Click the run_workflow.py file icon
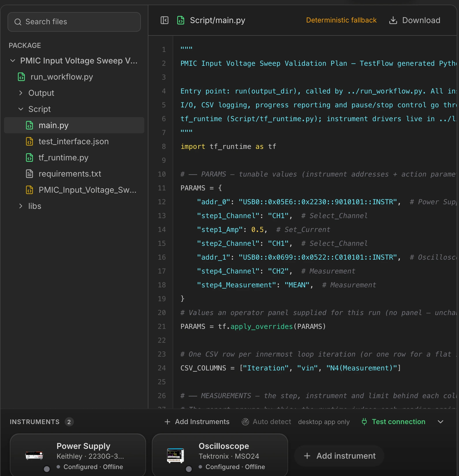Viewport: 459px width, 476px height. coord(21,77)
